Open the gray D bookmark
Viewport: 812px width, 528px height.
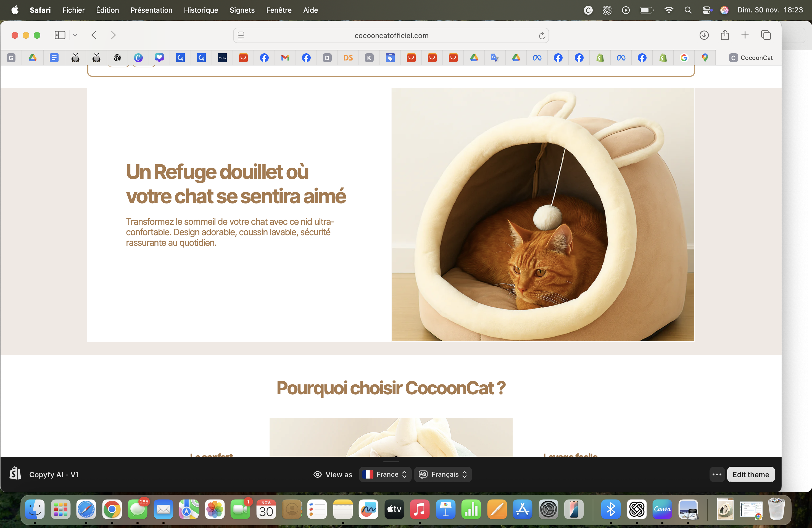pyautogui.click(x=327, y=58)
